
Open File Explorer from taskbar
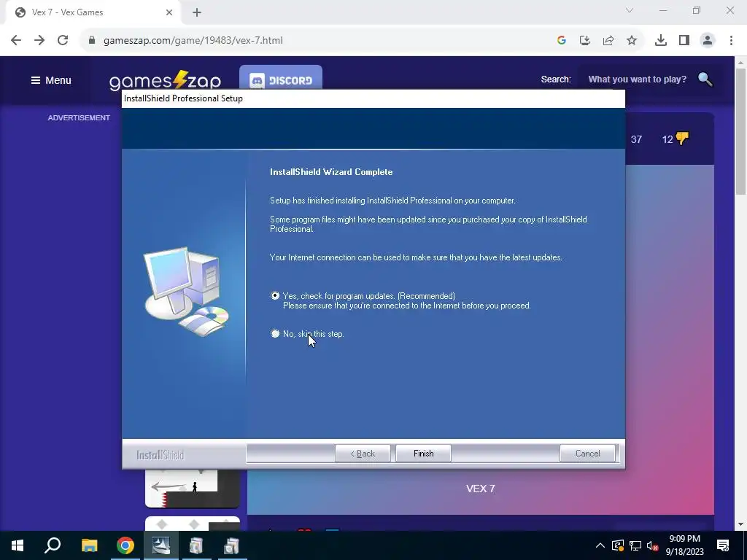[89, 545]
